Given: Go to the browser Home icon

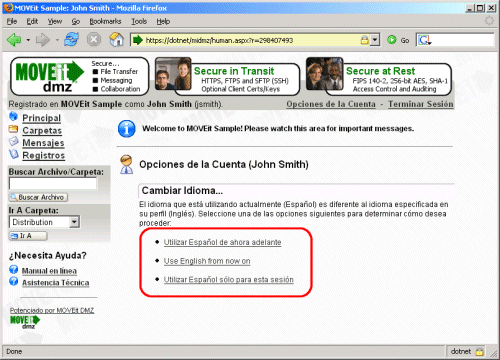Looking at the screenshot, I should pyautogui.click(x=117, y=39).
